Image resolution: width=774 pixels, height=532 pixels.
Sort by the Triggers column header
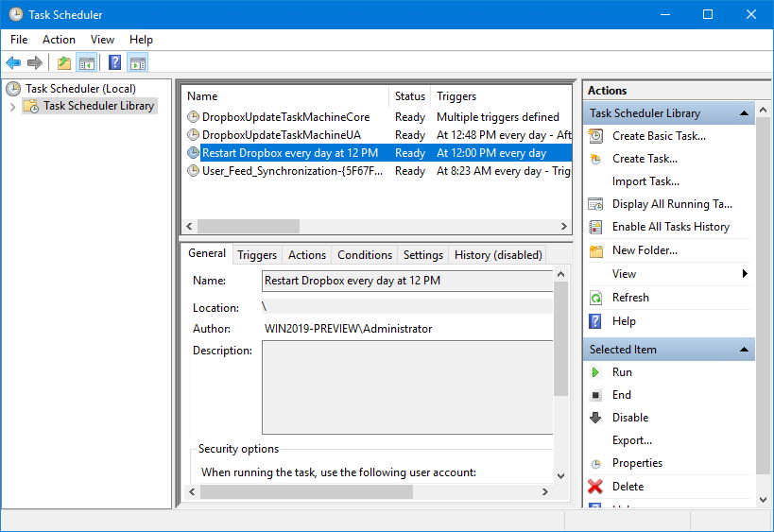click(x=502, y=96)
